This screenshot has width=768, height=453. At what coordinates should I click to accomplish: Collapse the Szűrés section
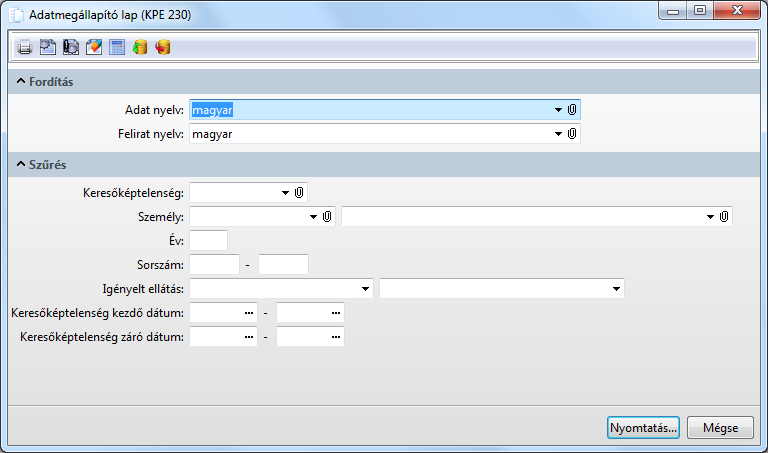point(21,164)
